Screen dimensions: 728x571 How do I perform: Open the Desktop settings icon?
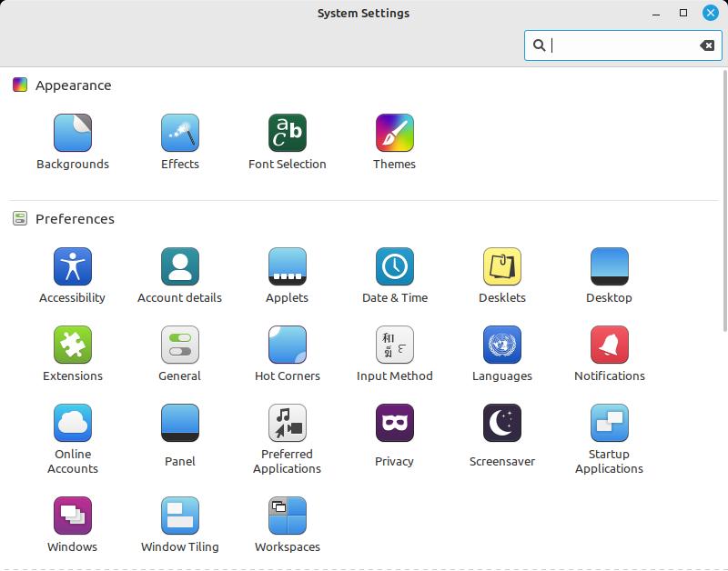pyautogui.click(x=609, y=266)
